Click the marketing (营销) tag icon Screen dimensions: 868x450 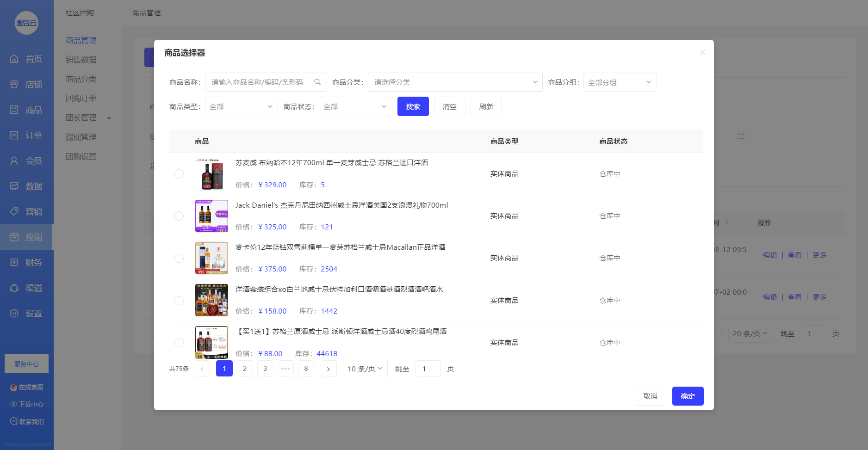point(14,211)
